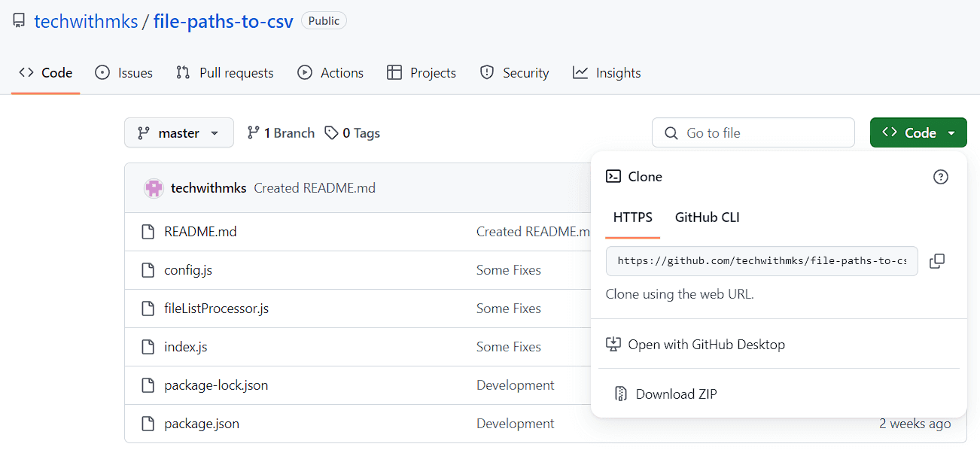
Task: Choose Open with GitHub Desktop
Action: coord(778,345)
